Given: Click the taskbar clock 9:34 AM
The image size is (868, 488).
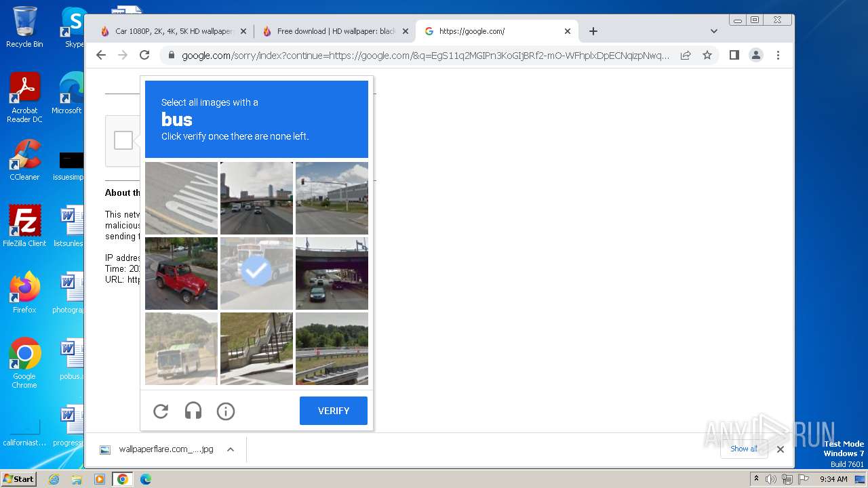Looking at the screenshot, I should [x=833, y=479].
